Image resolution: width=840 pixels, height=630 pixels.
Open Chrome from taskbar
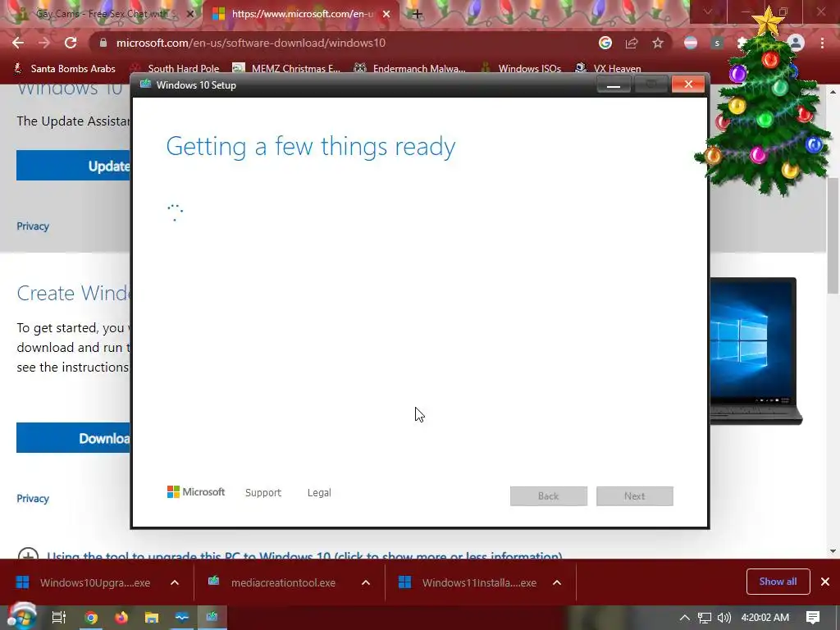pos(91,618)
